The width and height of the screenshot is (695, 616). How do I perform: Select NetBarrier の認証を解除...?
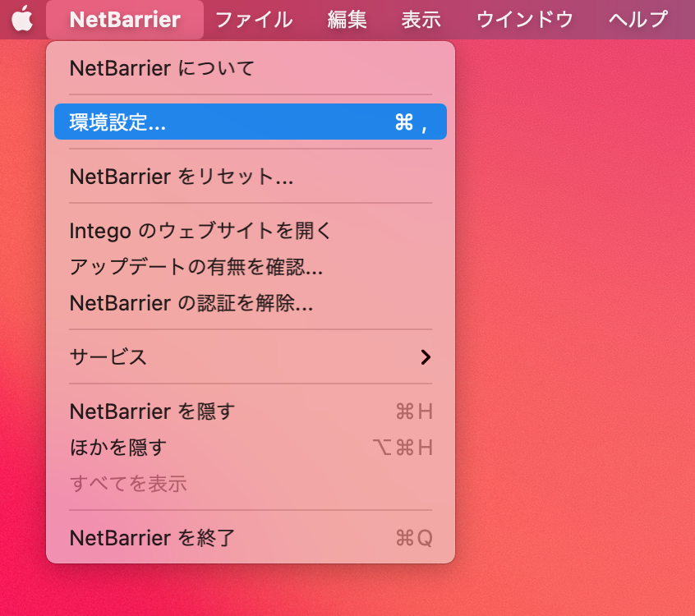(251, 303)
